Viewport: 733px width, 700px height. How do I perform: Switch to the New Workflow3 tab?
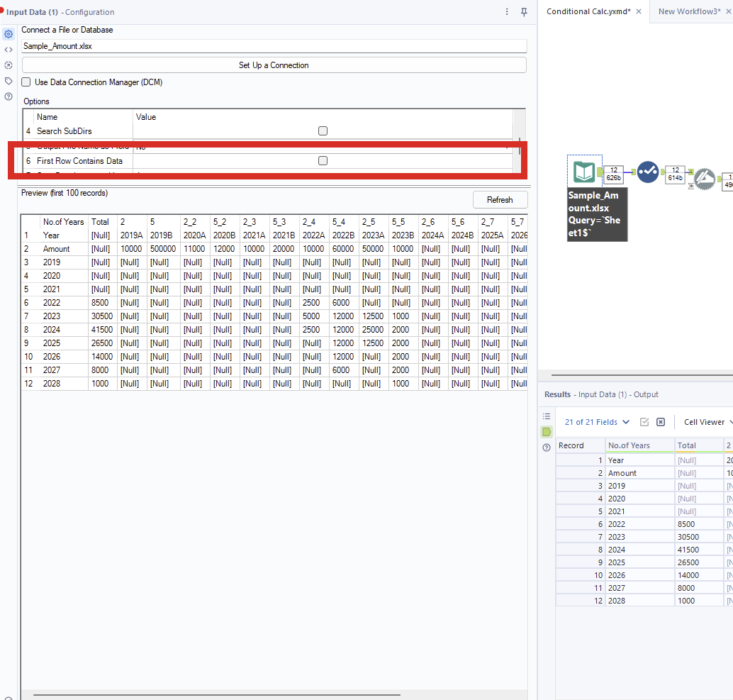tap(688, 11)
